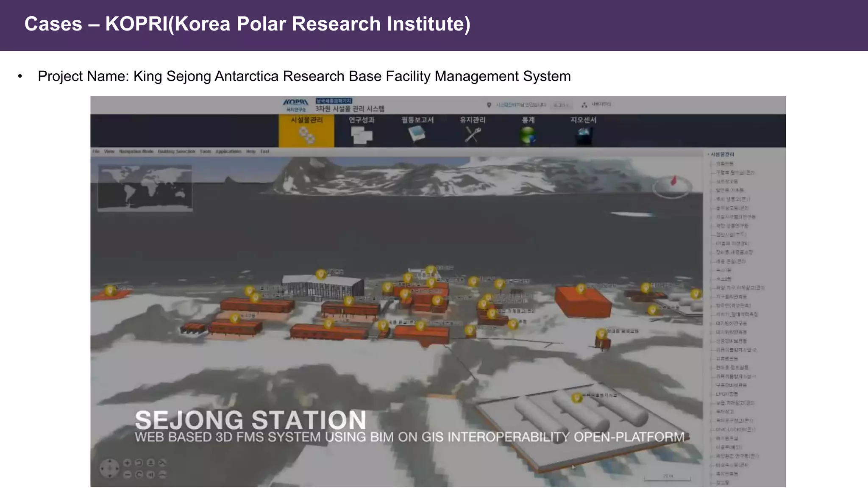Select marker on the large orange cube building
The height and width of the screenshot is (488, 868).
click(x=581, y=289)
